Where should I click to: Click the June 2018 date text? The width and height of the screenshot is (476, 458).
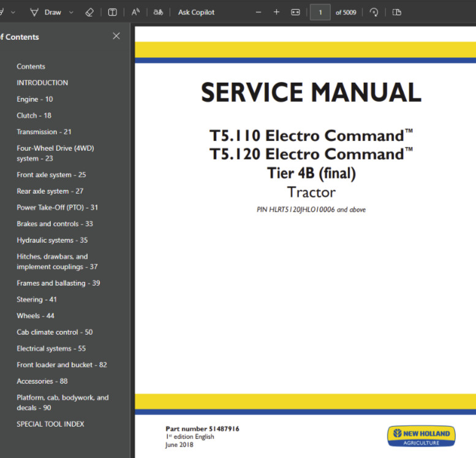[x=179, y=445]
